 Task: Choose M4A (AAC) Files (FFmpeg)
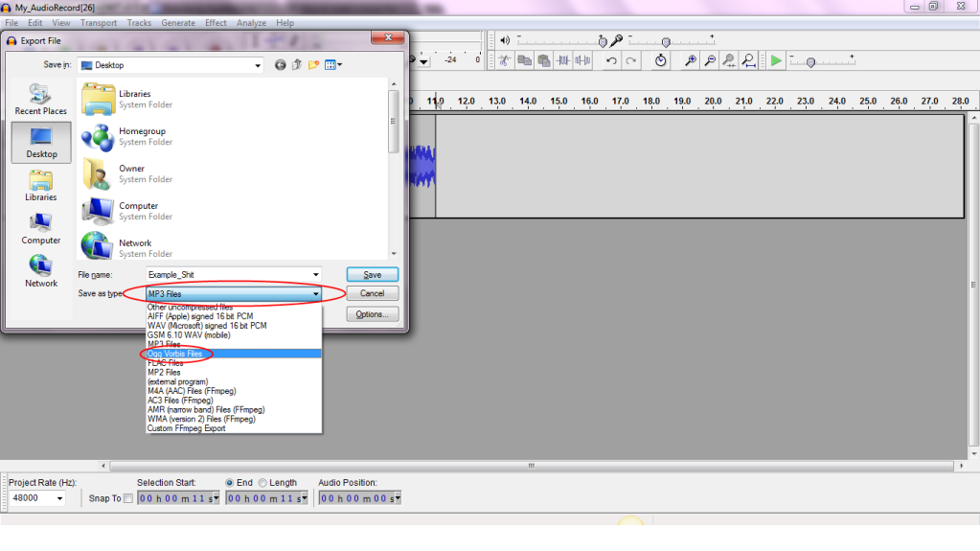tap(234, 392)
